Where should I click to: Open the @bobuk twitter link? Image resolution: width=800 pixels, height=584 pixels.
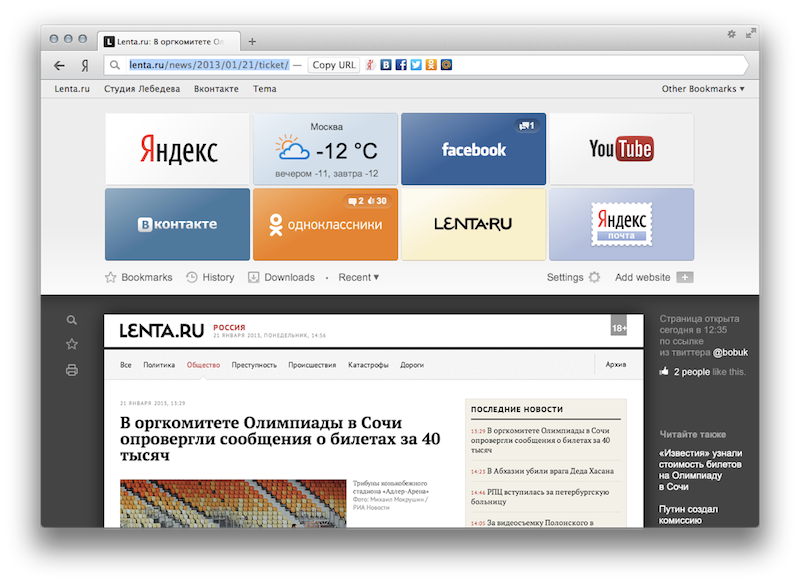731,352
